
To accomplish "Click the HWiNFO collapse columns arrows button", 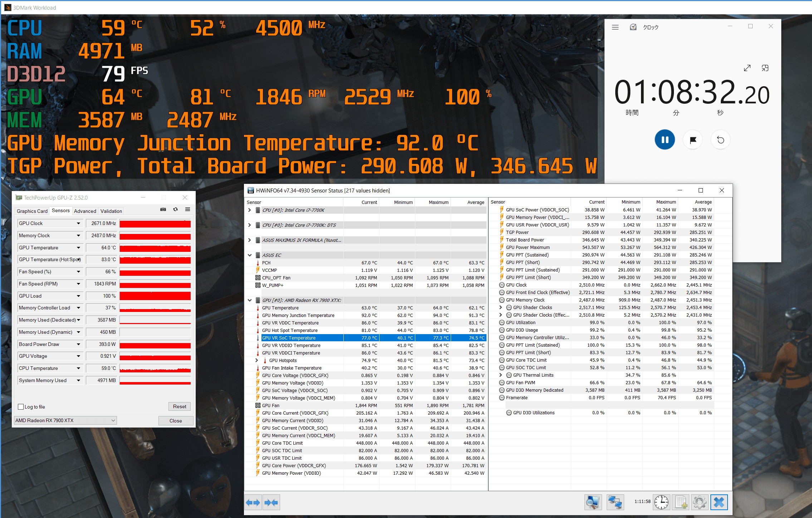I will coord(271,503).
